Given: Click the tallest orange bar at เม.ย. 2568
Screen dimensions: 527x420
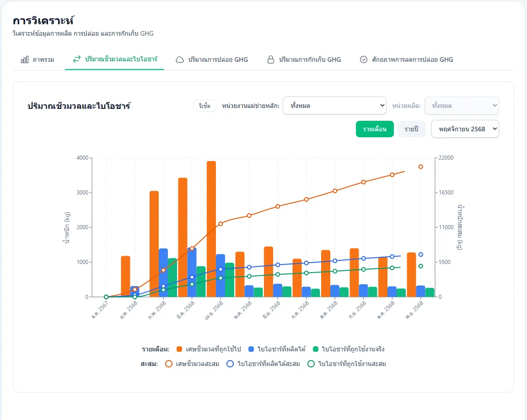Looking at the screenshot, I should click(x=211, y=229).
